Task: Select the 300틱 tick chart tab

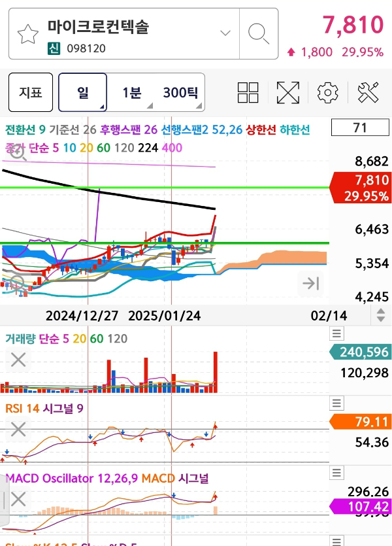Action: tap(180, 93)
